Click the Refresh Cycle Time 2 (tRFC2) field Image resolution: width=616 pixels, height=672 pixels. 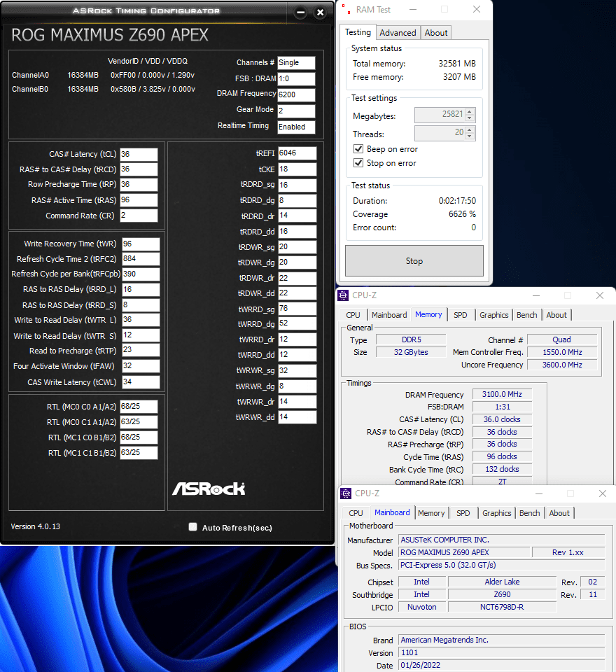pos(141,258)
